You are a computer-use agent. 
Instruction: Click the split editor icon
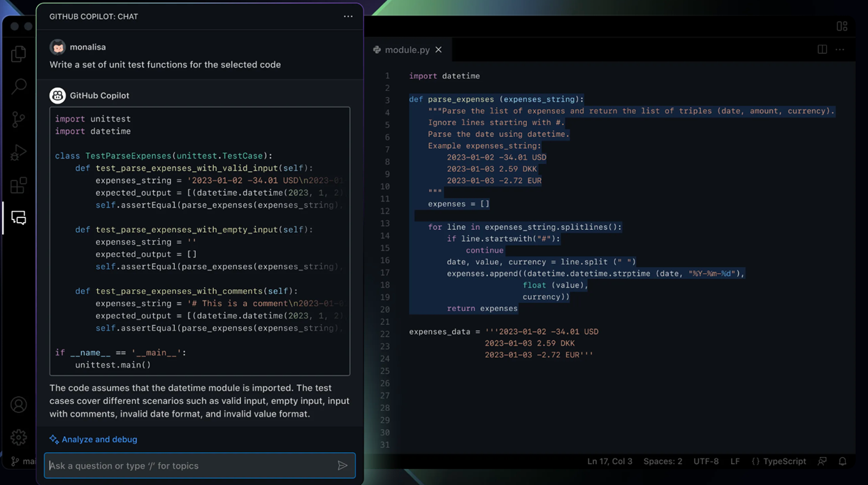pyautogui.click(x=822, y=49)
